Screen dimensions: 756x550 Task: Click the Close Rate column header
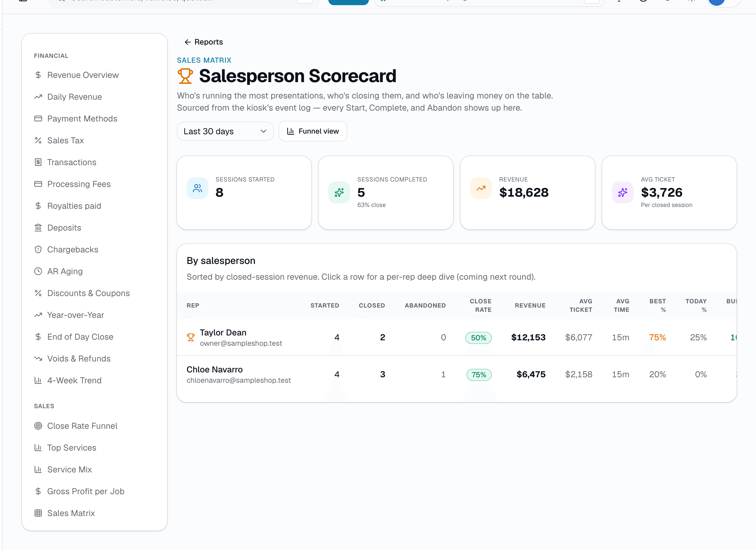pos(480,305)
